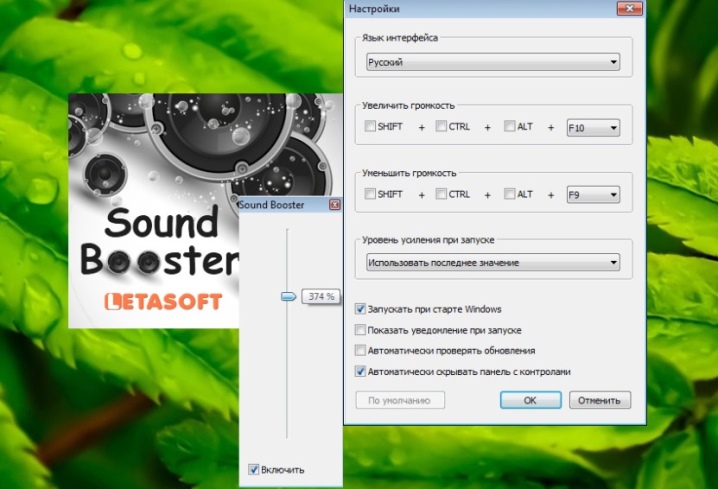Image resolution: width=718 pixels, height=489 pixels.
Task: Click the По умолчанию button
Action: (x=400, y=400)
